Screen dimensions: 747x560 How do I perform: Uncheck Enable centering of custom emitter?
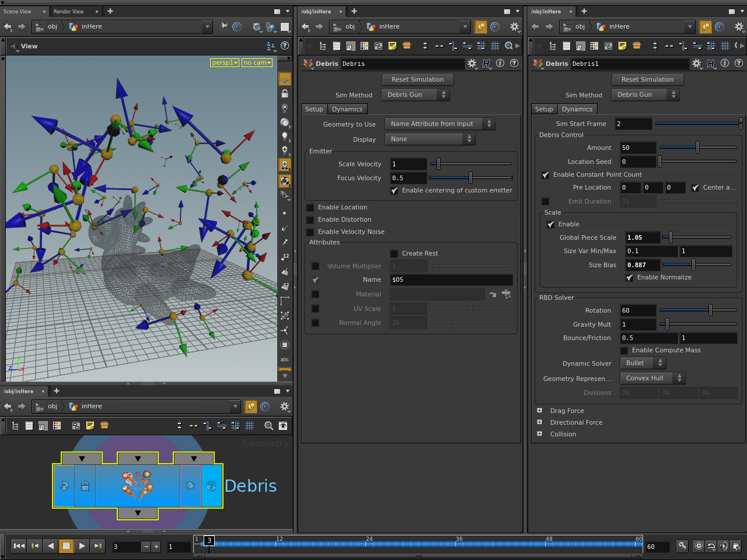coord(395,191)
